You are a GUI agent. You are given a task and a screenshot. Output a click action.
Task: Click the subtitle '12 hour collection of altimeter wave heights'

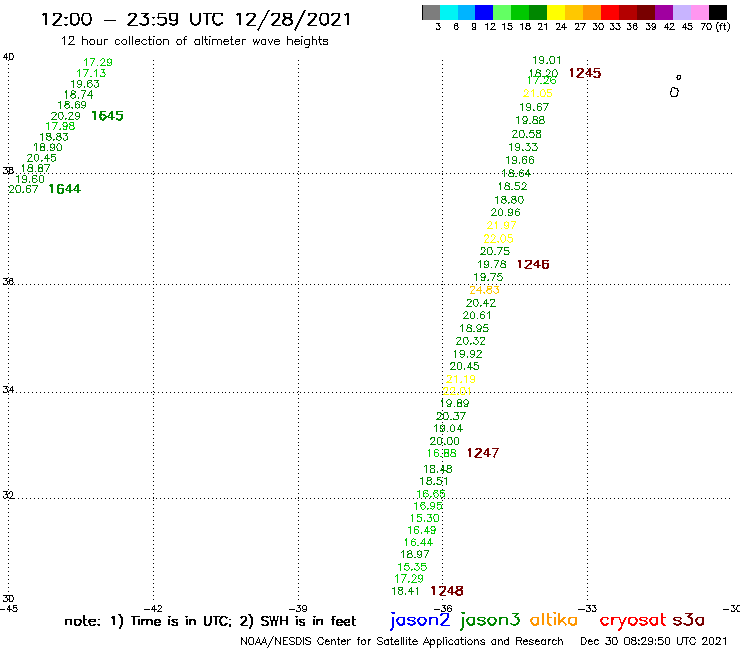[194, 41]
